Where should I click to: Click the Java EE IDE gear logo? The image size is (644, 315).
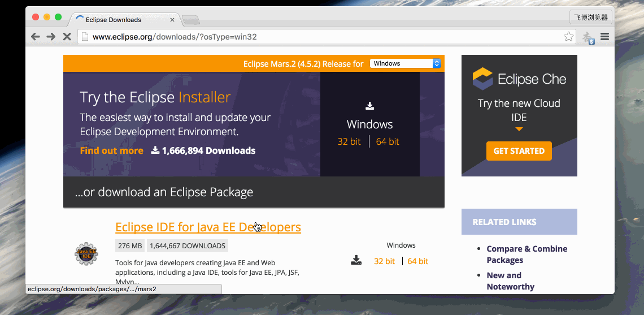86,254
